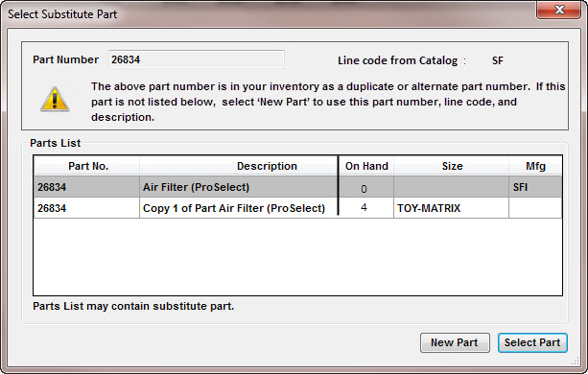The height and width of the screenshot is (374, 588).
Task: Sort by the Part No. column header
Action: tap(86, 166)
